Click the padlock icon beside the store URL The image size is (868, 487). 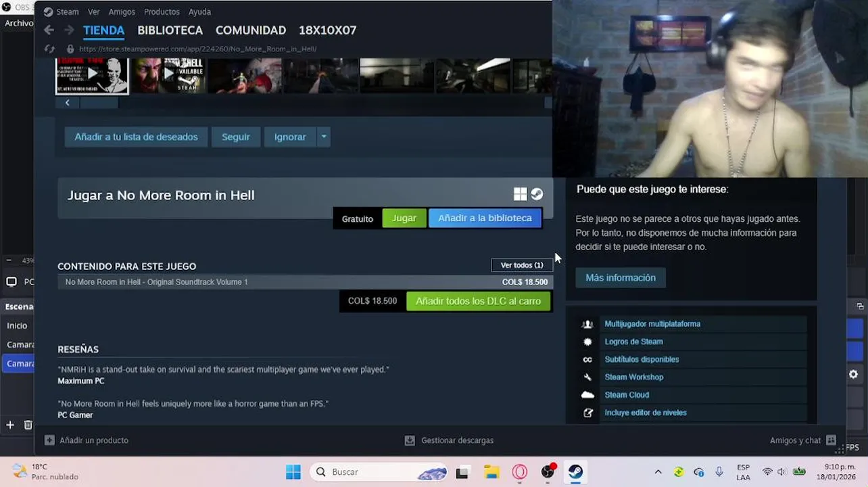pyautogui.click(x=70, y=49)
